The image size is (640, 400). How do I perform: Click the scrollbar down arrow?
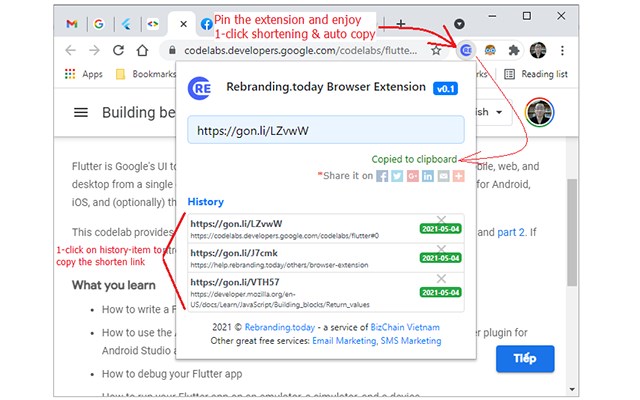tap(572, 389)
